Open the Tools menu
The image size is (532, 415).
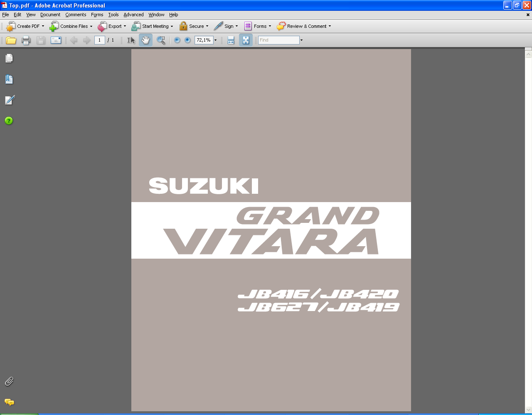[113, 15]
